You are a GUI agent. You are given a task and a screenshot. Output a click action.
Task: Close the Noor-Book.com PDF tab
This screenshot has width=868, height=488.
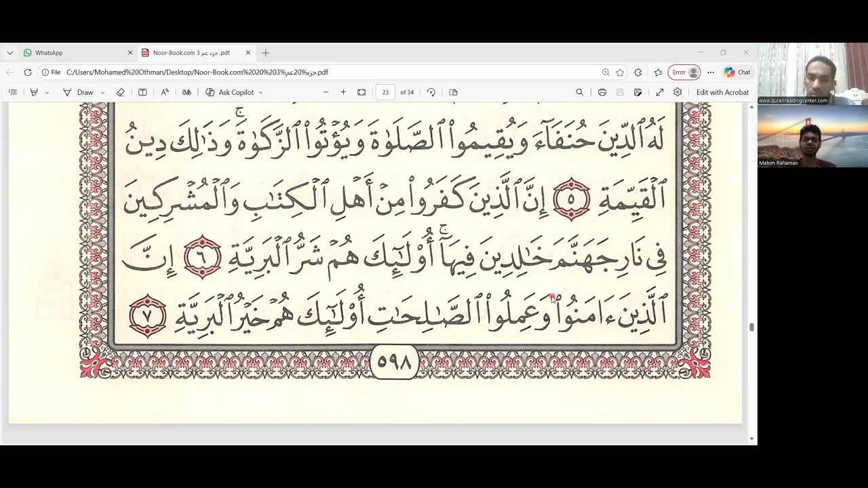tap(248, 52)
